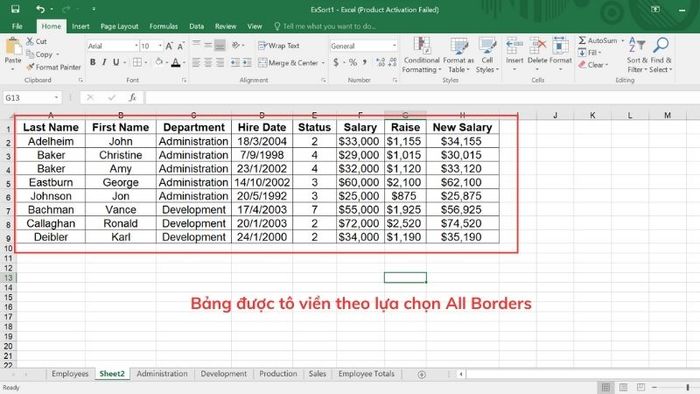Click the Insert Function fx button
This screenshot has height=394, width=700.
(x=132, y=98)
